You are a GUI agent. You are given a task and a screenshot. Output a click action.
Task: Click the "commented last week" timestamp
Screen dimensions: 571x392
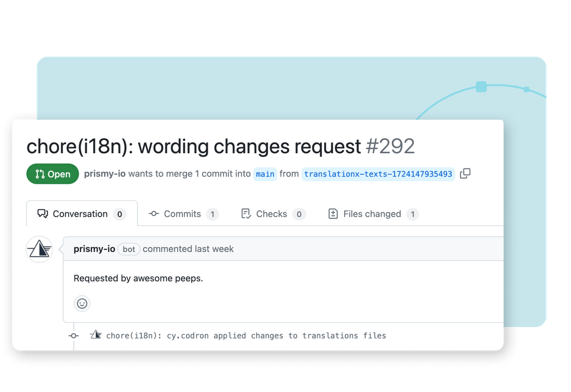pos(188,249)
